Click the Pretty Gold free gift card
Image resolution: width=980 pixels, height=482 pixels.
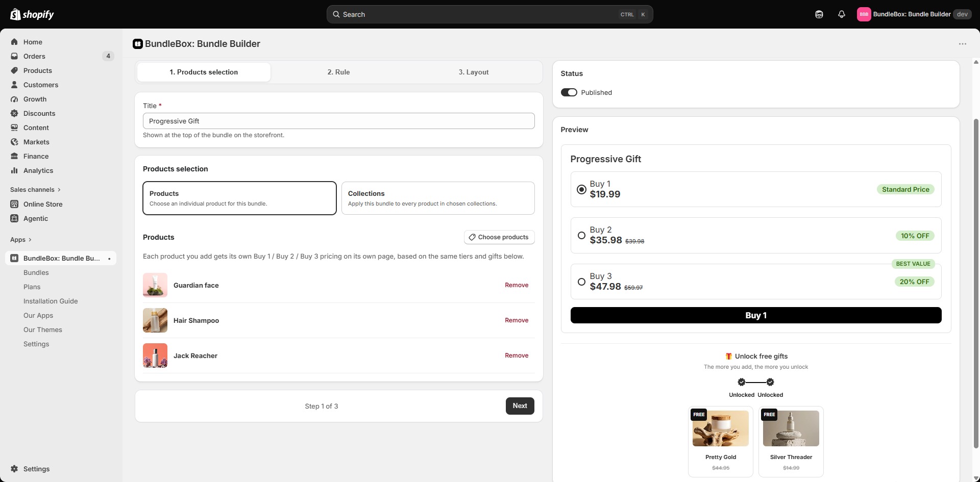tap(721, 442)
